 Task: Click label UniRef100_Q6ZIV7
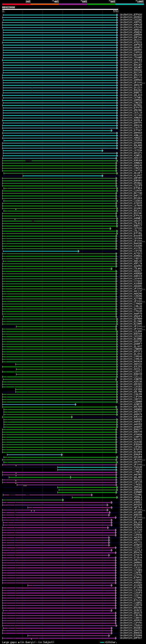point(131,40)
